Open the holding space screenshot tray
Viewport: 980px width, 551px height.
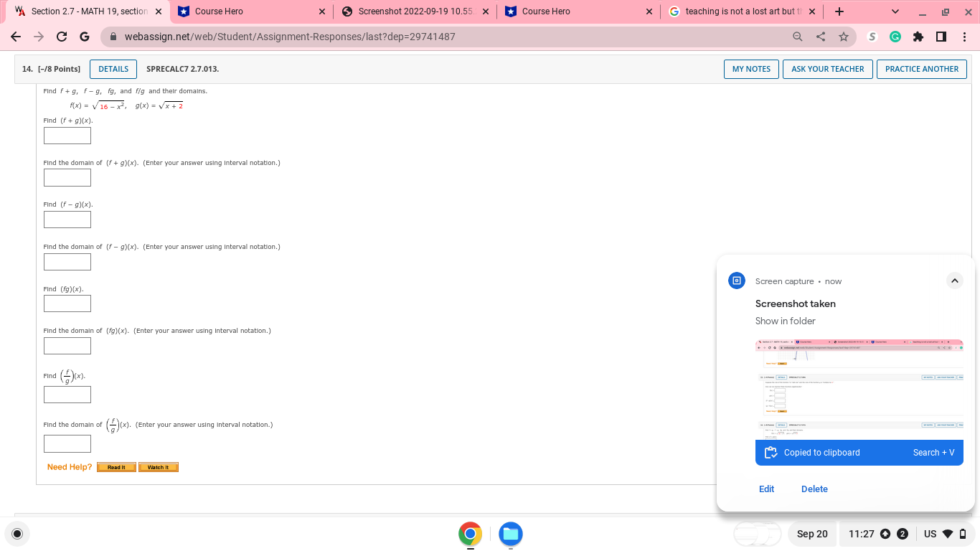(x=757, y=534)
